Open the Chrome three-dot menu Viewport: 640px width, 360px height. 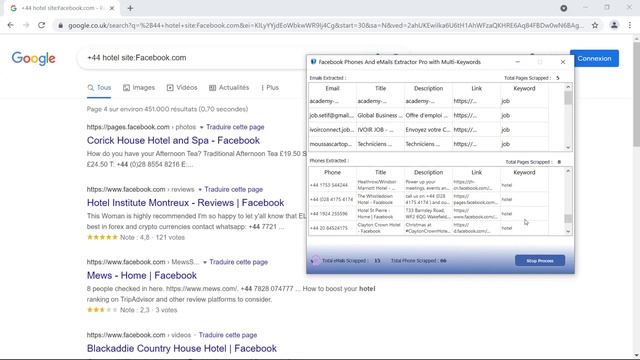(x=630, y=25)
